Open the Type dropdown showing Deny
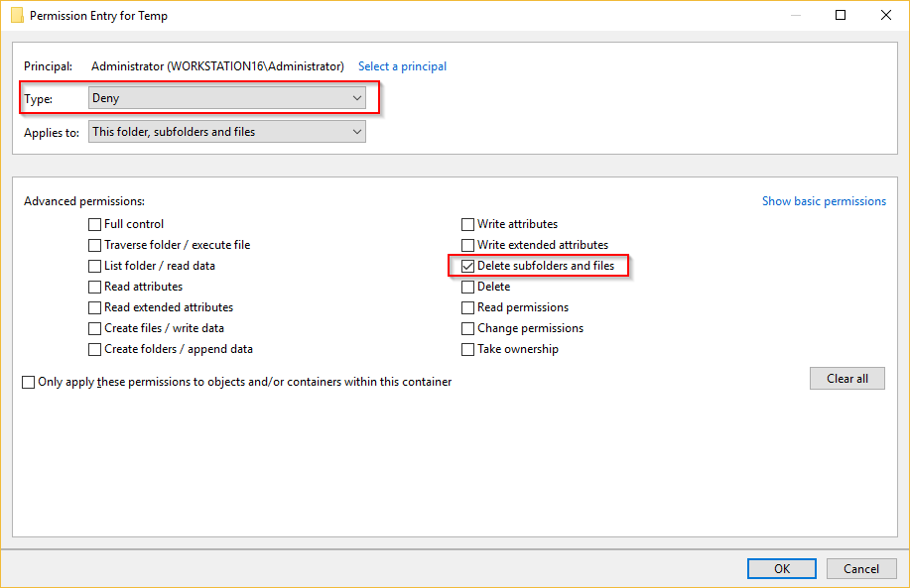This screenshot has width=910, height=588. [x=227, y=98]
